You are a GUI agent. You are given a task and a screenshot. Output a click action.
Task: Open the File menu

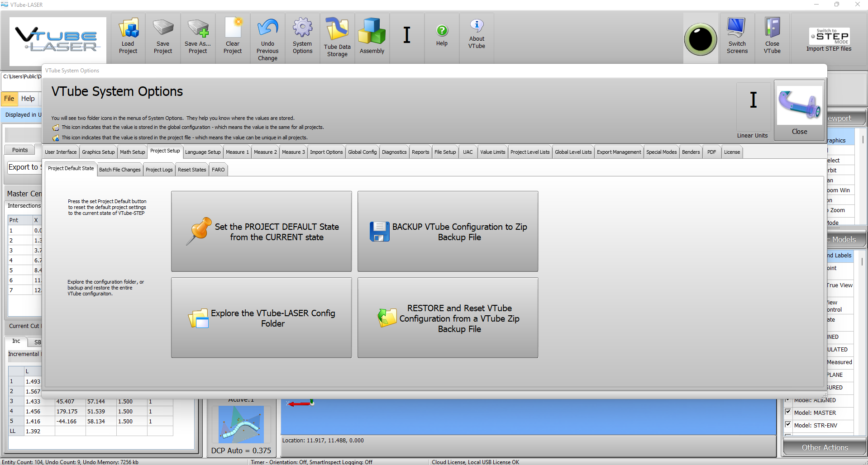pyautogui.click(x=9, y=99)
